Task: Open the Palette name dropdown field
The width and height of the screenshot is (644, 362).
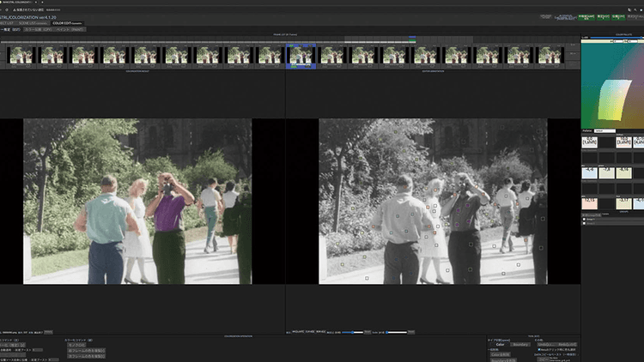Action: tap(605, 131)
